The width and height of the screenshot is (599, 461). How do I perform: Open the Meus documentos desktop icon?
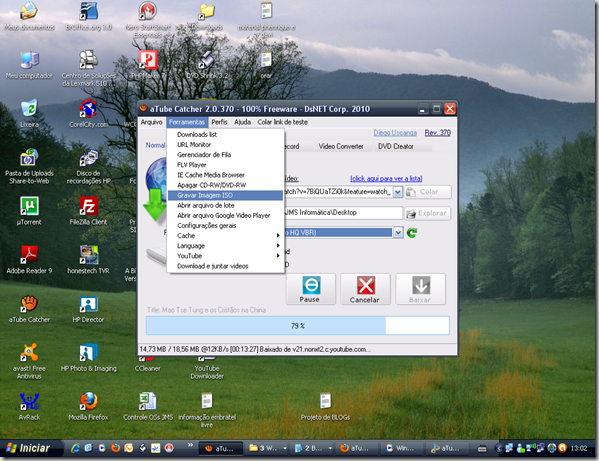(29, 16)
